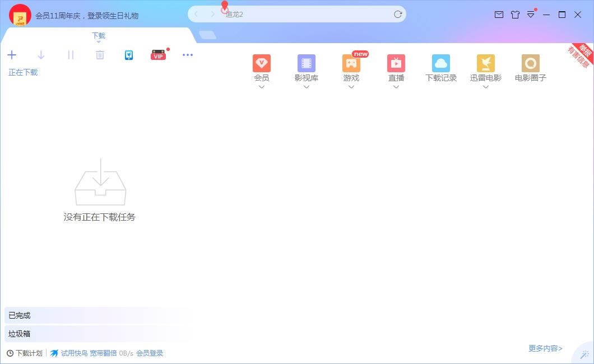Click the VIP acceleration icon
Viewport: 594px width, 364px height.
(157, 55)
